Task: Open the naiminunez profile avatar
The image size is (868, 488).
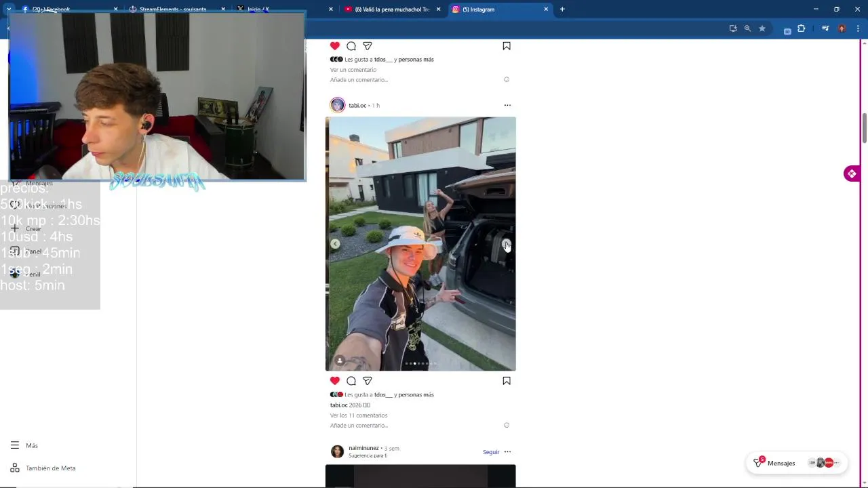Action: [x=337, y=452]
